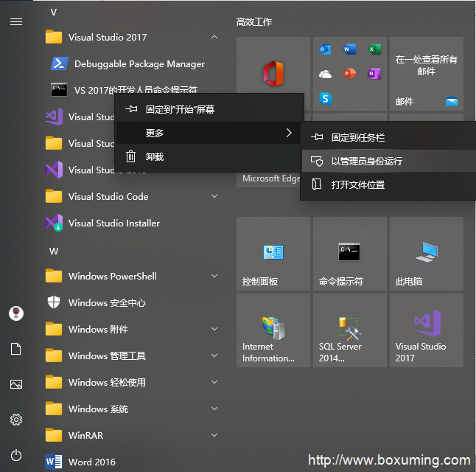
Task: Click the 高效工作 group title
Action: click(254, 22)
